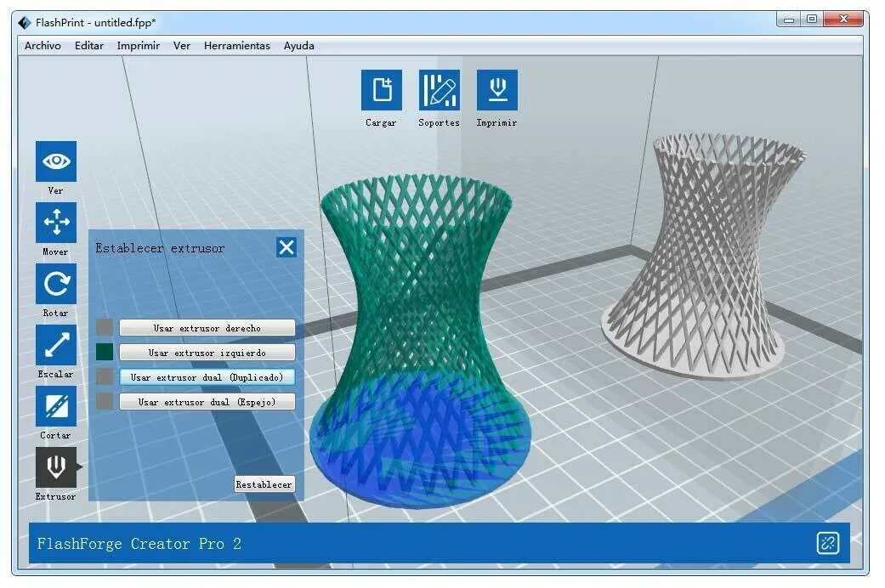Screen dimensions: 885x588
Task: Select the Rotar rotate tool
Action: 56,284
